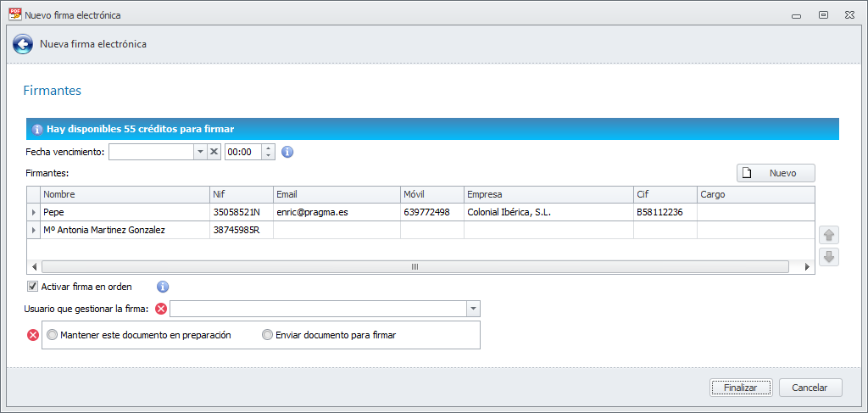The width and height of the screenshot is (868, 413).
Task: Select the cell Colonial Ibérica, S.L.
Action: (x=548, y=212)
